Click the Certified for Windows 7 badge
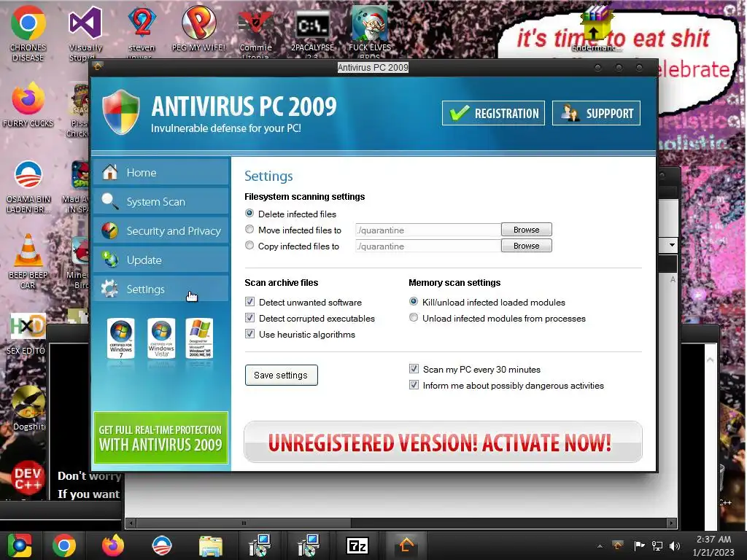Image resolution: width=747 pixels, height=560 pixels. coord(121,338)
